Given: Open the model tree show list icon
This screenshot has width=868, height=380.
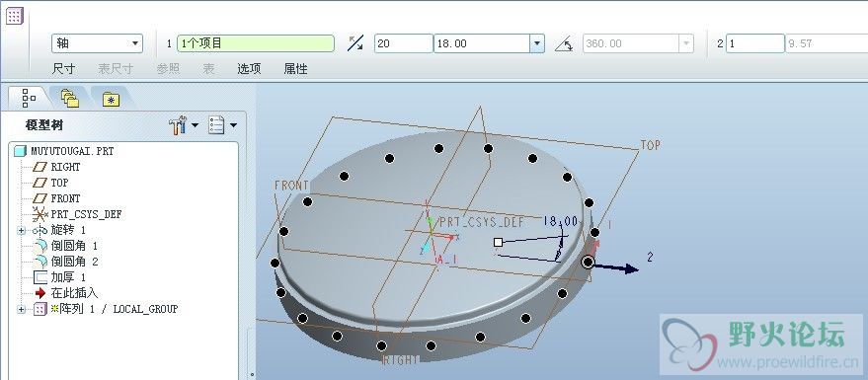Looking at the screenshot, I should (222, 125).
